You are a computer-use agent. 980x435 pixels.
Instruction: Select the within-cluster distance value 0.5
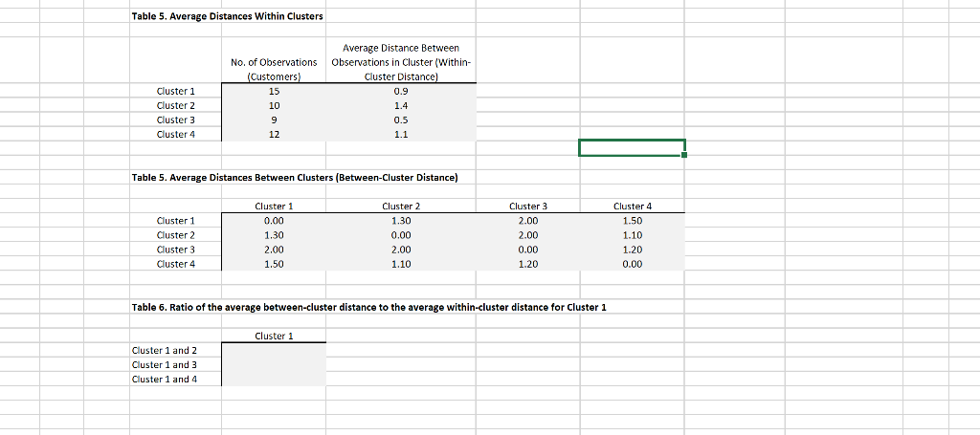[401, 120]
